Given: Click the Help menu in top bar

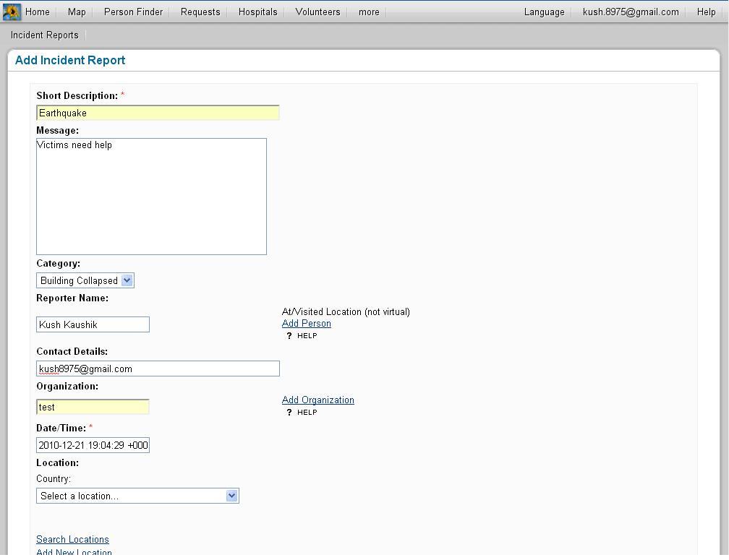Looking at the screenshot, I should [x=706, y=12].
